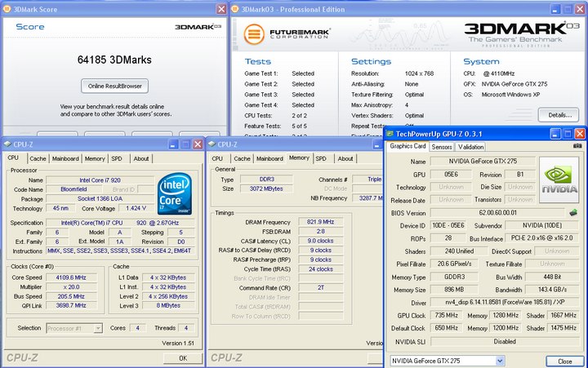This screenshot has height=368, width=588.
Task: Open the Processor #1 selection dropdown
Action: 98,328
